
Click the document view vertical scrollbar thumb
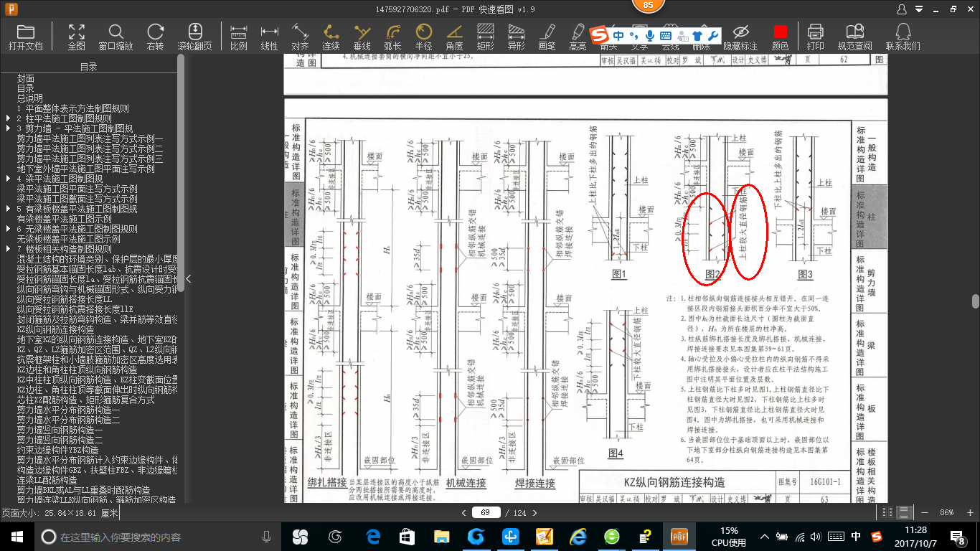[x=976, y=301]
